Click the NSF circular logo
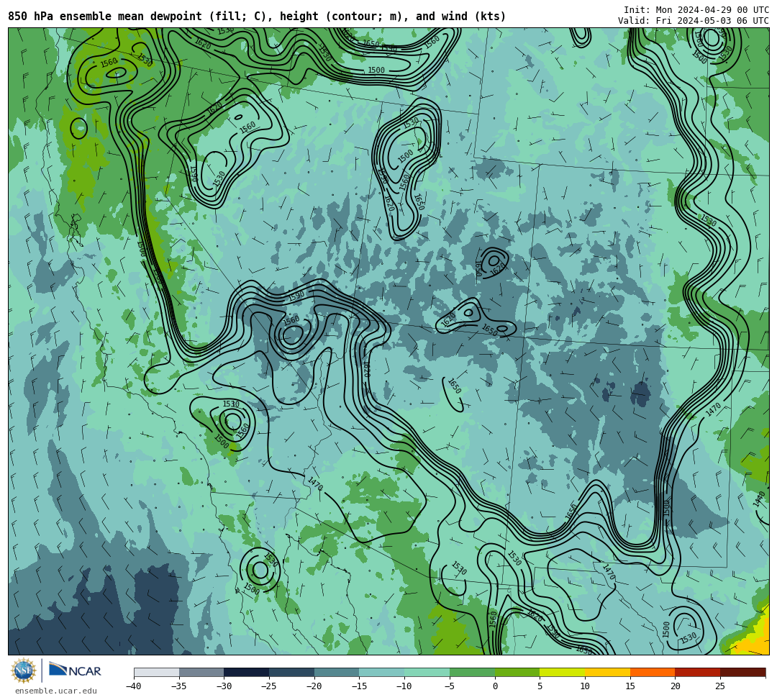The width and height of the screenshot is (777, 700). click(23, 671)
